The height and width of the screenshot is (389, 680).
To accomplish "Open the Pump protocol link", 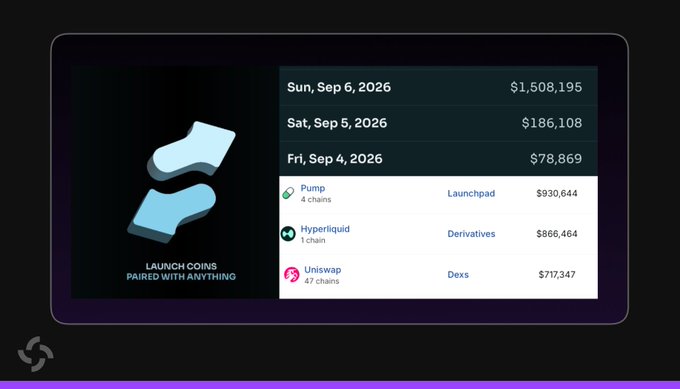I will tap(313, 188).
